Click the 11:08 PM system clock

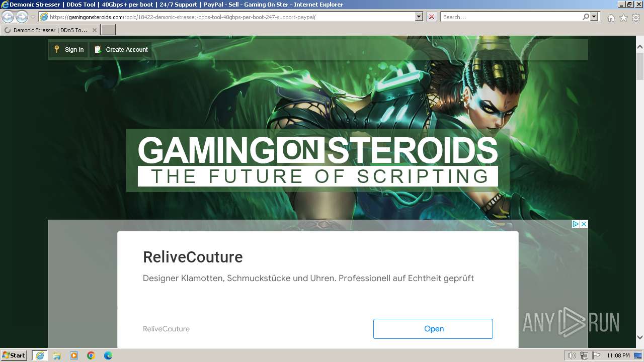tap(618, 355)
